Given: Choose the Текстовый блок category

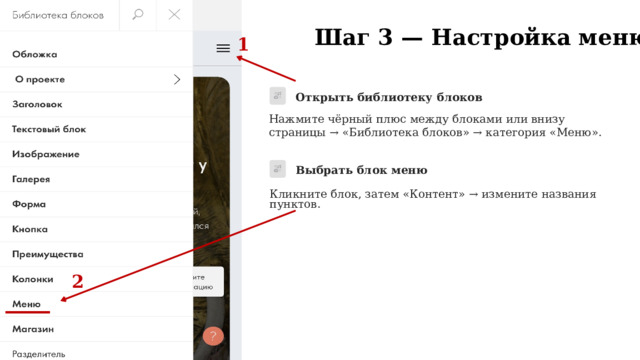Looking at the screenshot, I should pos(96,129).
